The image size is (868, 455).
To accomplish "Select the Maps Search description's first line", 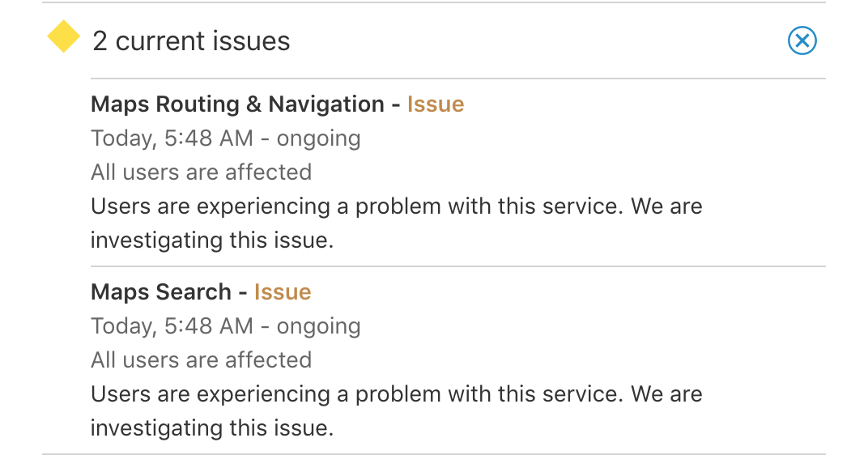I will (x=397, y=394).
